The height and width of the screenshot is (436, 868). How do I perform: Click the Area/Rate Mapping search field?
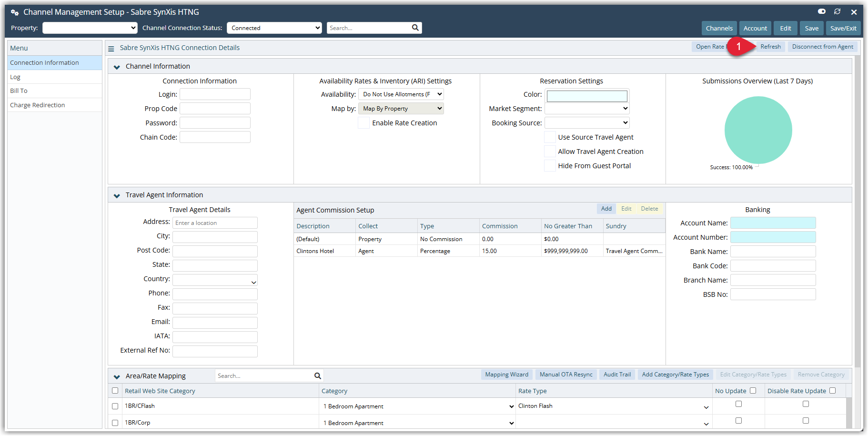click(x=264, y=376)
